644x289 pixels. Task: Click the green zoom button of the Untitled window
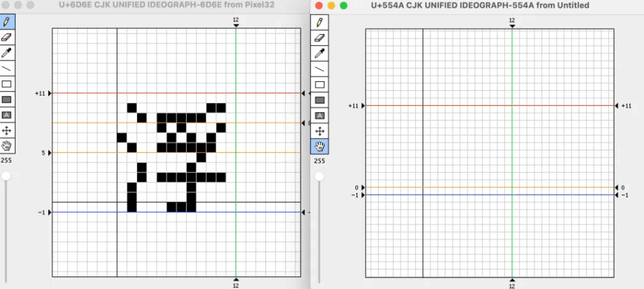coord(343,6)
